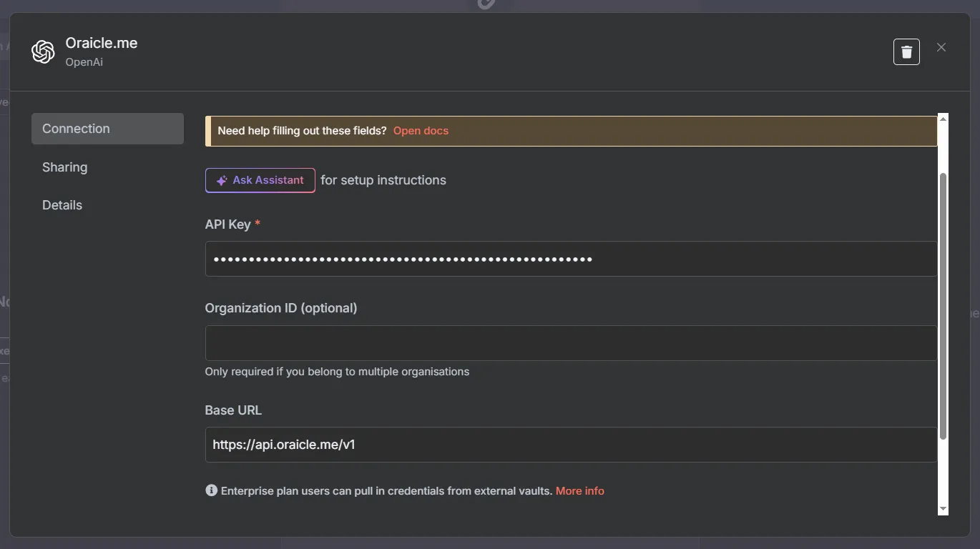Click into the empty Organization ID field

point(570,343)
